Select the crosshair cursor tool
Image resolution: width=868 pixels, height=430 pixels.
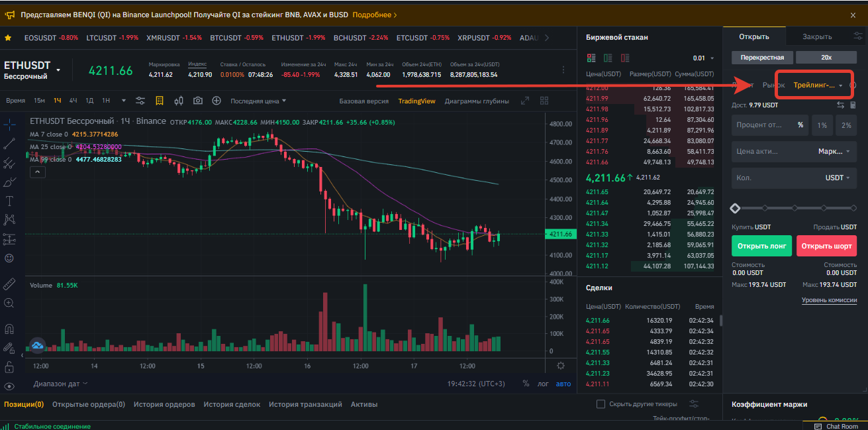tap(10, 124)
